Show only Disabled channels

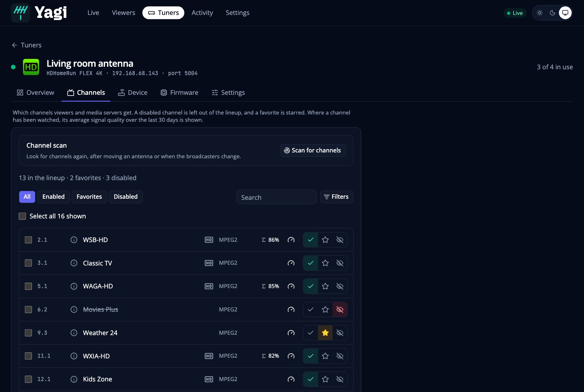(x=126, y=197)
